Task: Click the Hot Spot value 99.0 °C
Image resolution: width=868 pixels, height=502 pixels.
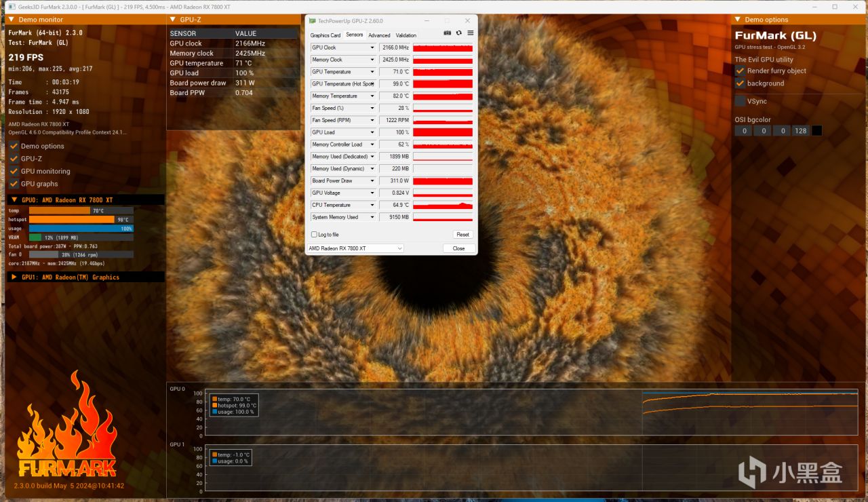Action: pyautogui.click(x=395, y=84)
